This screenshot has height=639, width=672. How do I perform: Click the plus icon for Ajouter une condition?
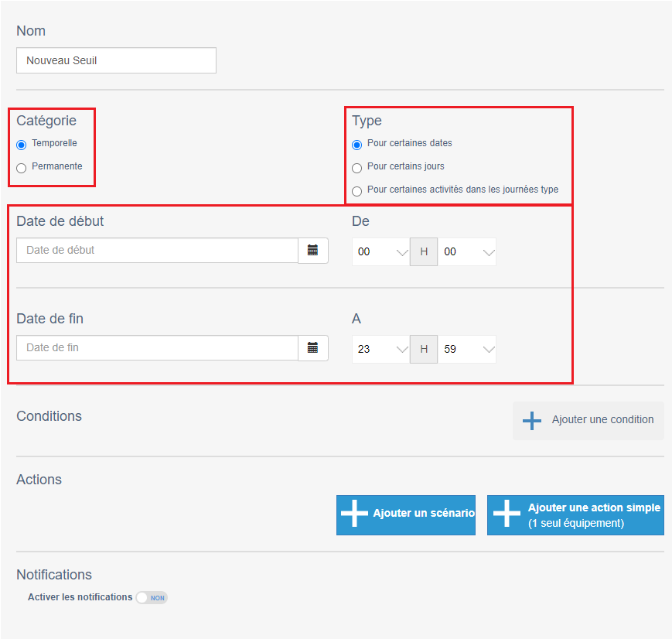pos(532,420)
